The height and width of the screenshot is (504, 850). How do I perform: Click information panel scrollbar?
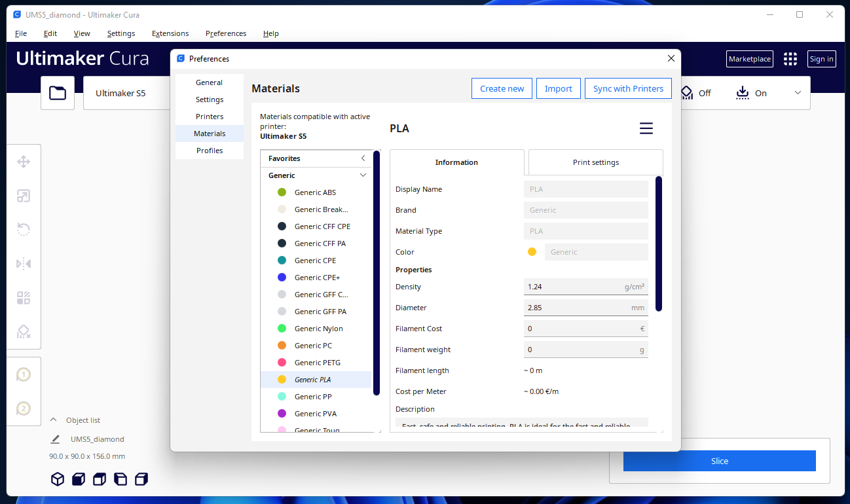click(659, 243)
